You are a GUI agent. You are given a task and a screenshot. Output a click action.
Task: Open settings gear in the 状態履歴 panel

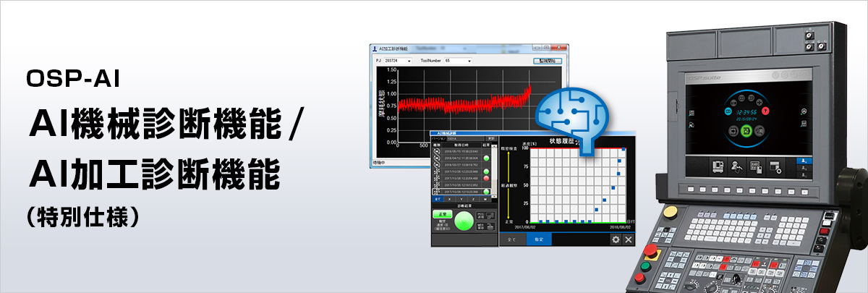click(x=616, y=239)
